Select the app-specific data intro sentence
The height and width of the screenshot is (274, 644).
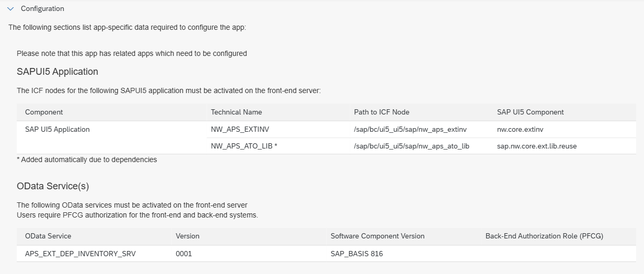127,28
